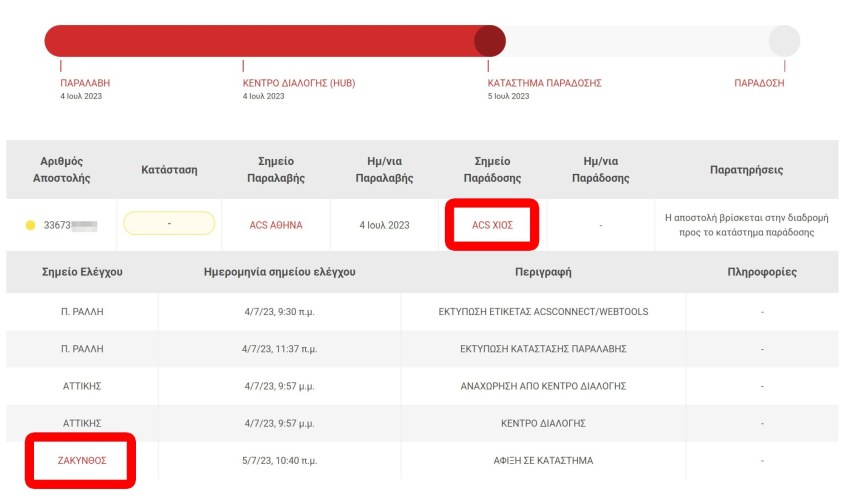This screenshot has height=500, width=850.
Task: Click the remark about route to delivery store
Action: [746, 225]
